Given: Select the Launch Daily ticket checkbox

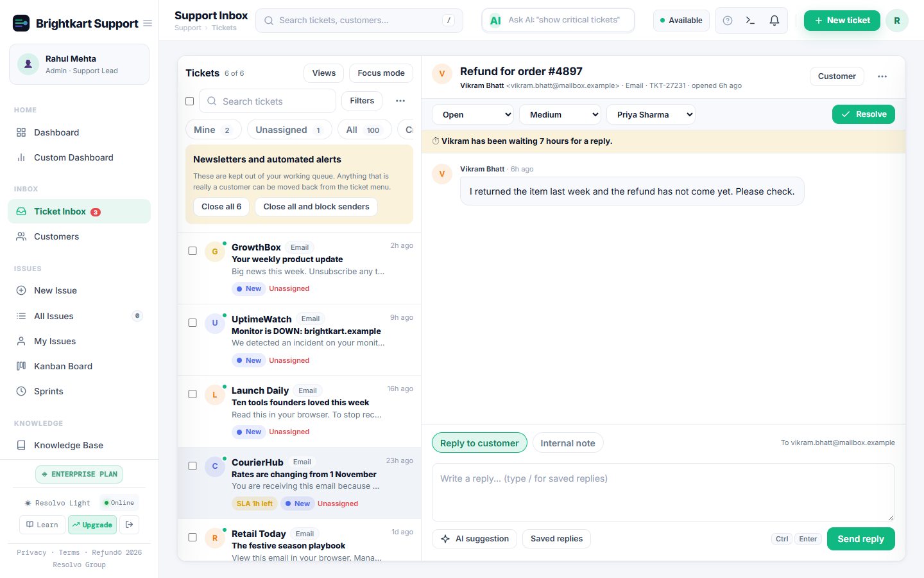Looking at the screenshot, I should coord(192,394).
